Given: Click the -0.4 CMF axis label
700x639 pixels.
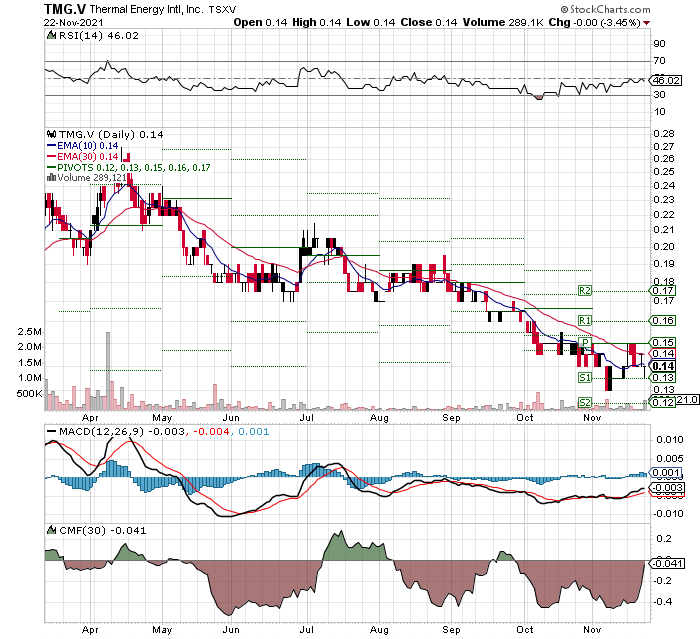Looking at the screenshot, I should tap(662, 601).
